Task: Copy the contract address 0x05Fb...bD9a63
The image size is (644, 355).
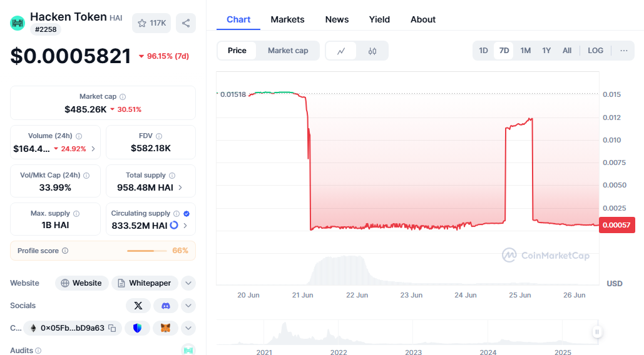Action: 112,328
